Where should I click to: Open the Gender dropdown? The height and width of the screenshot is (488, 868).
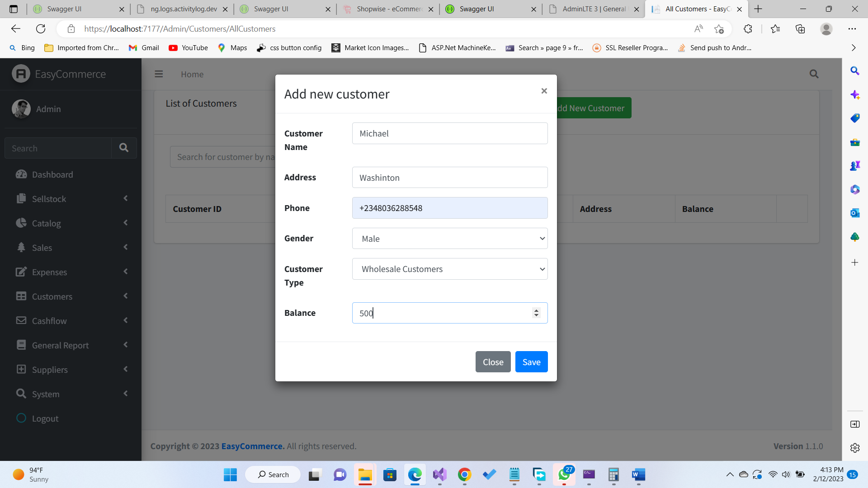pyautogui.click(x=449, y=239)
